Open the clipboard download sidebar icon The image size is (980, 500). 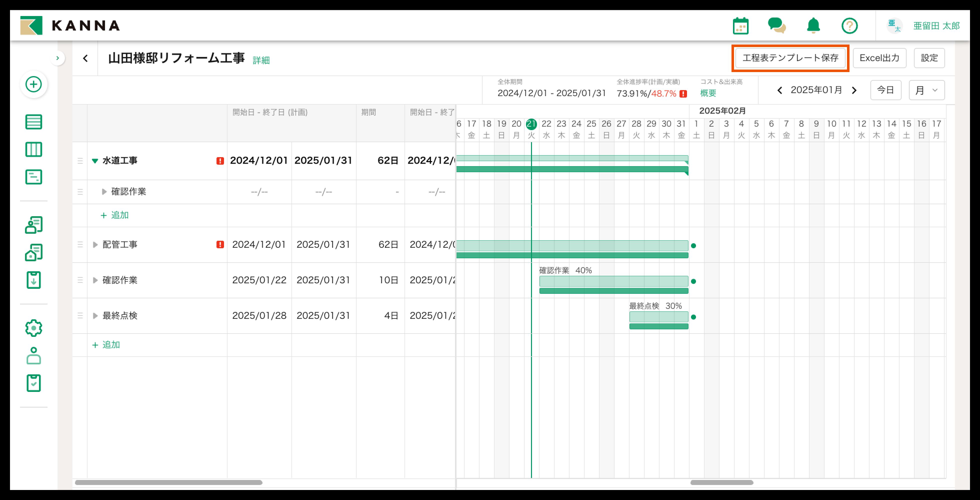[33, 280]
